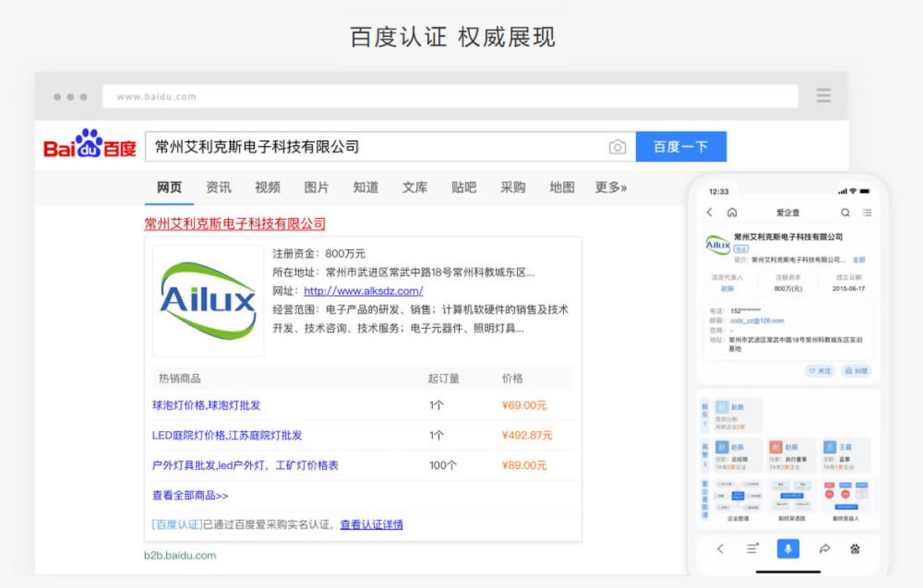Tap the 全部 link beside company intro
923x588 pixels.
[x=859, y=259]
